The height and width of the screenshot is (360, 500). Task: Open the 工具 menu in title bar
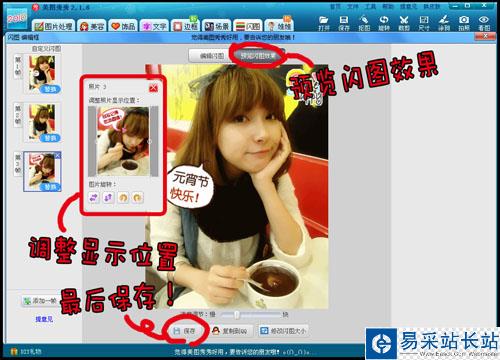pyautogui.click(x=370, y=6)
